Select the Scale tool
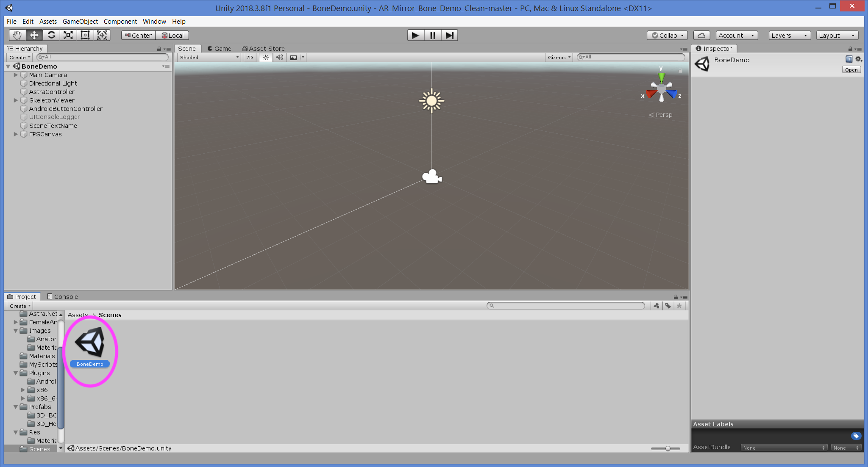Image resolution: width=868 pixels, height=467 pixels. pyautogui.click(x=68, y=35)
